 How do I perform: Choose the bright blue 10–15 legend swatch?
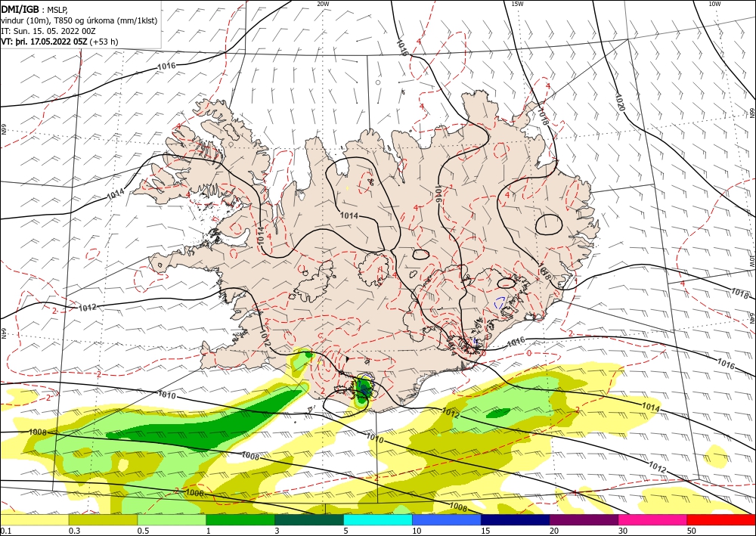[x=447, y=519]
